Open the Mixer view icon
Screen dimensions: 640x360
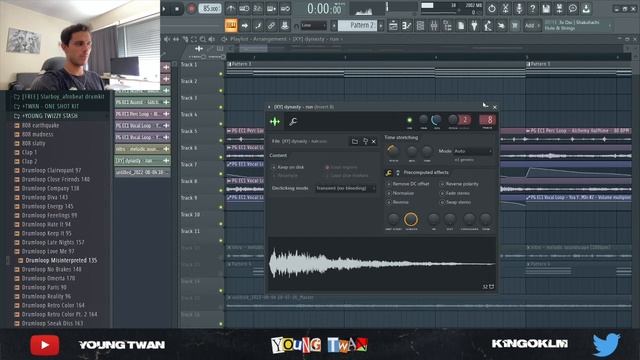[x=434, y=26]
